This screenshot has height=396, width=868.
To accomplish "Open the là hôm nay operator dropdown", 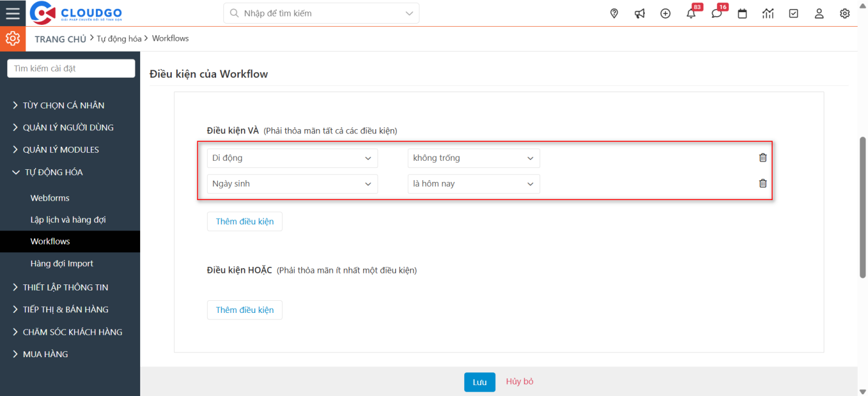I will coord(473,184).
